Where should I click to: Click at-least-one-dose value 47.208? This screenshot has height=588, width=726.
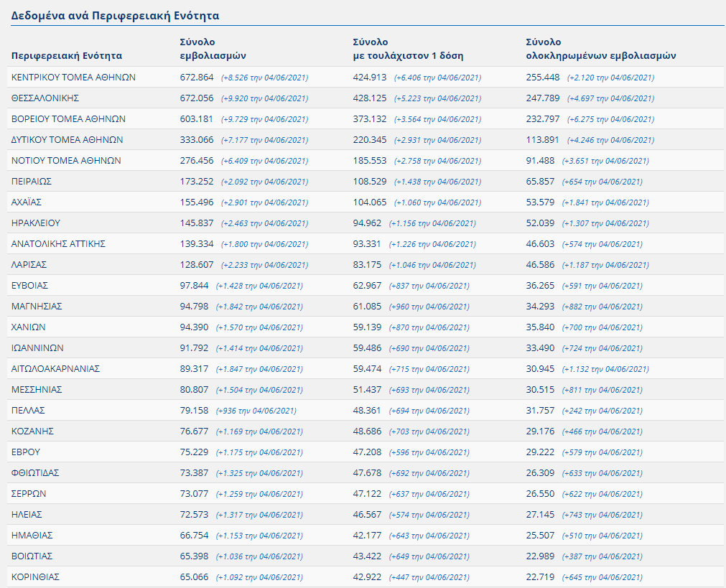click(367, 452)
